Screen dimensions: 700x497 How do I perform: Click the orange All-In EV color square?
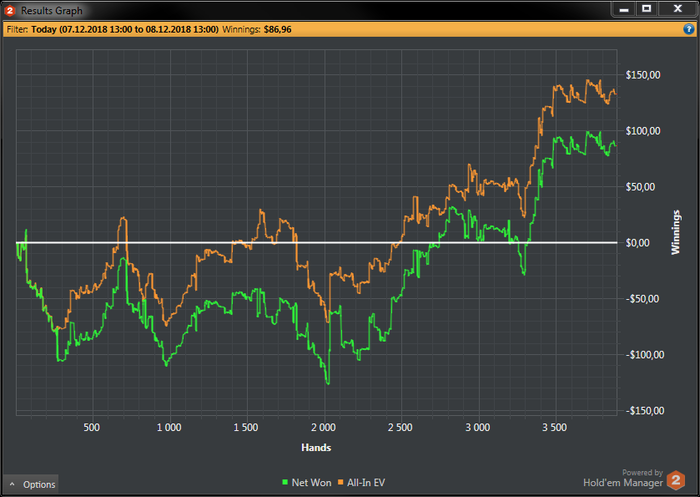[x=341, y=482]
